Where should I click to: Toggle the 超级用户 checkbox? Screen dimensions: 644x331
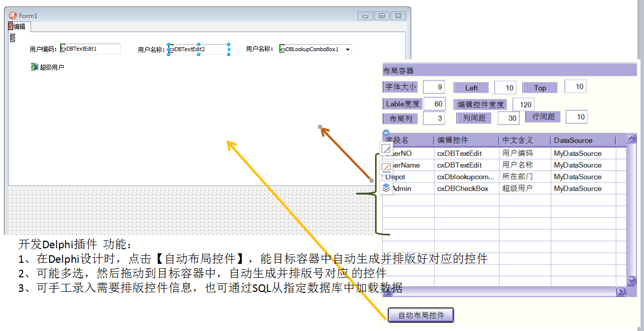coord(35,67)
